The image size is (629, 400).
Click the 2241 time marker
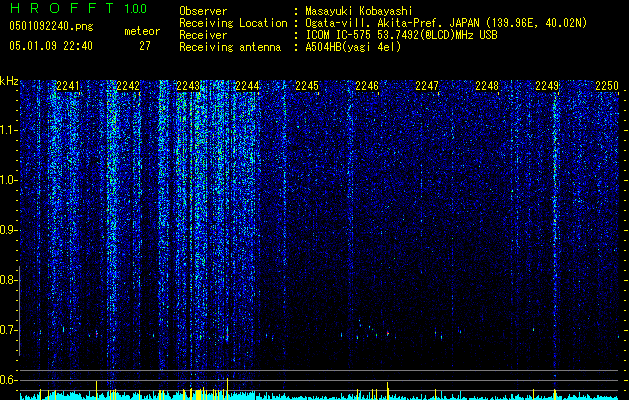68,86
